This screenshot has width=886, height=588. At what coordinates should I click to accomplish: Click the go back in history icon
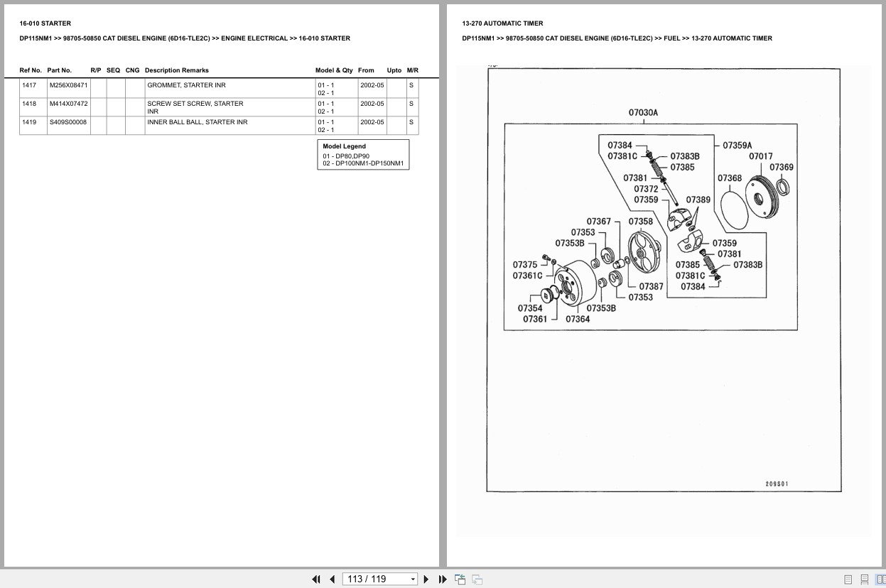point(460,579)
